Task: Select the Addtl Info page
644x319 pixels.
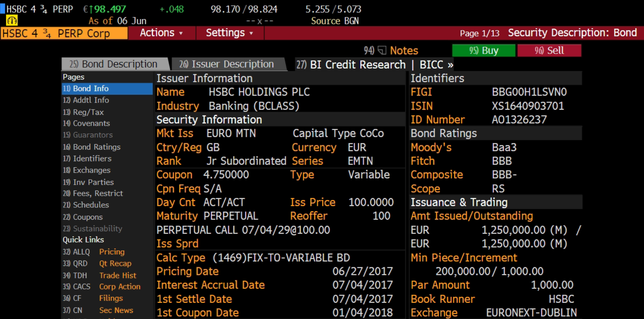Action: click(107, 100)
